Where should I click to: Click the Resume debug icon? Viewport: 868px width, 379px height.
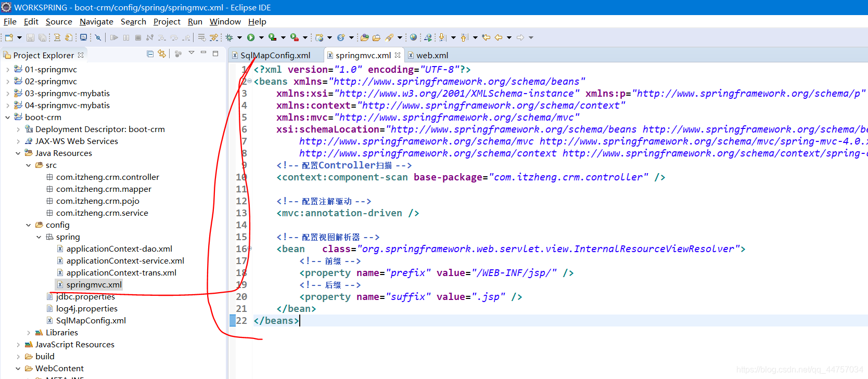[114, 37]
